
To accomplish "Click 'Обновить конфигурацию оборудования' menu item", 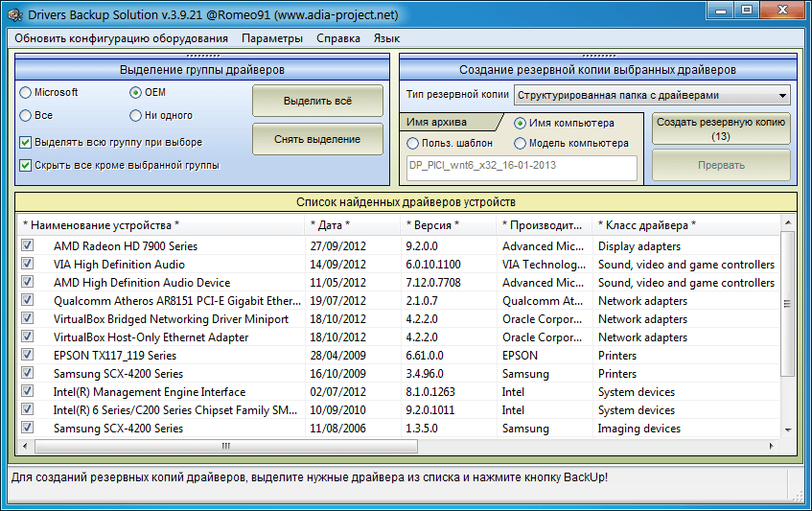I will 122,38.
